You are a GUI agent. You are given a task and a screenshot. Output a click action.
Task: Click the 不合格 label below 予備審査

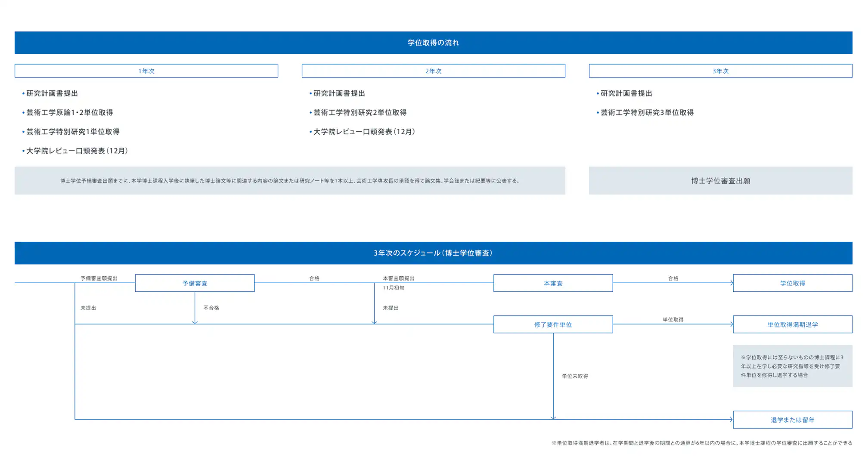tap(211, 308)
